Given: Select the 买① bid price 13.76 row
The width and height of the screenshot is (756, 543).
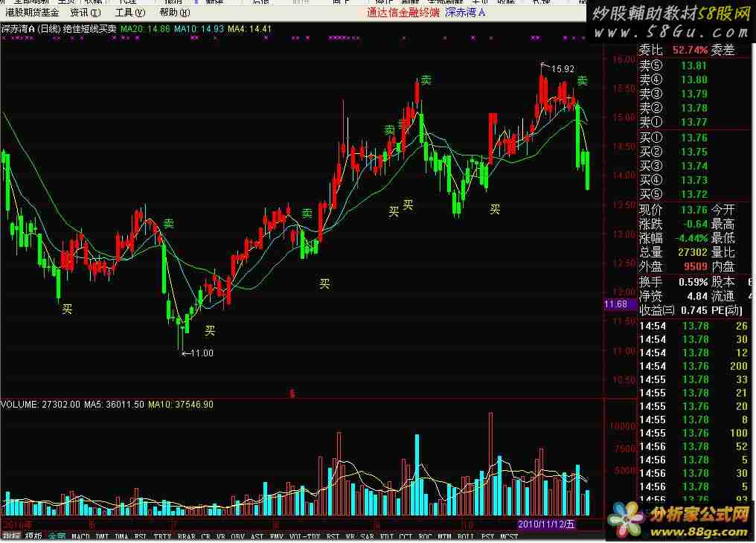Looking at the screenshot, I should [673, 138].
